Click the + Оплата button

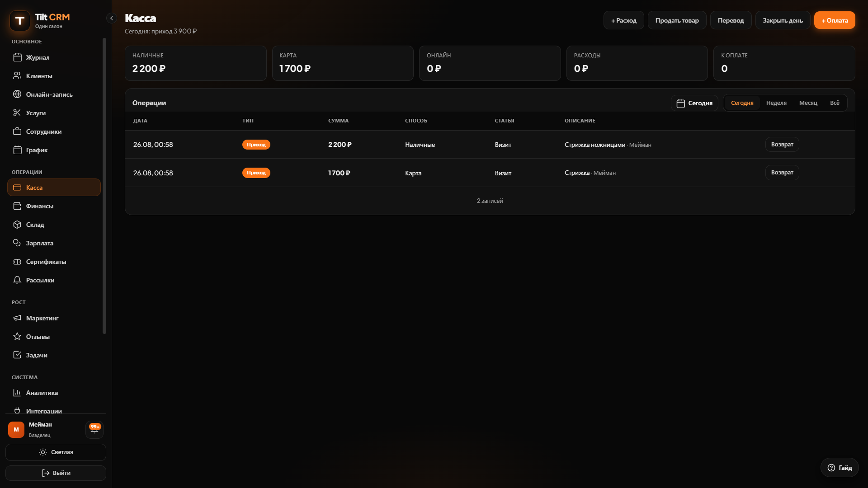pyautogui.click(x=835, y=20)
